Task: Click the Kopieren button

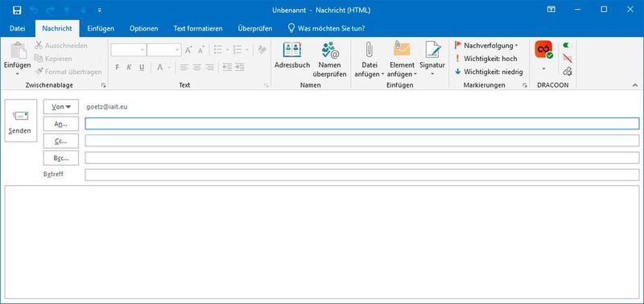Action: click(53, 59)
